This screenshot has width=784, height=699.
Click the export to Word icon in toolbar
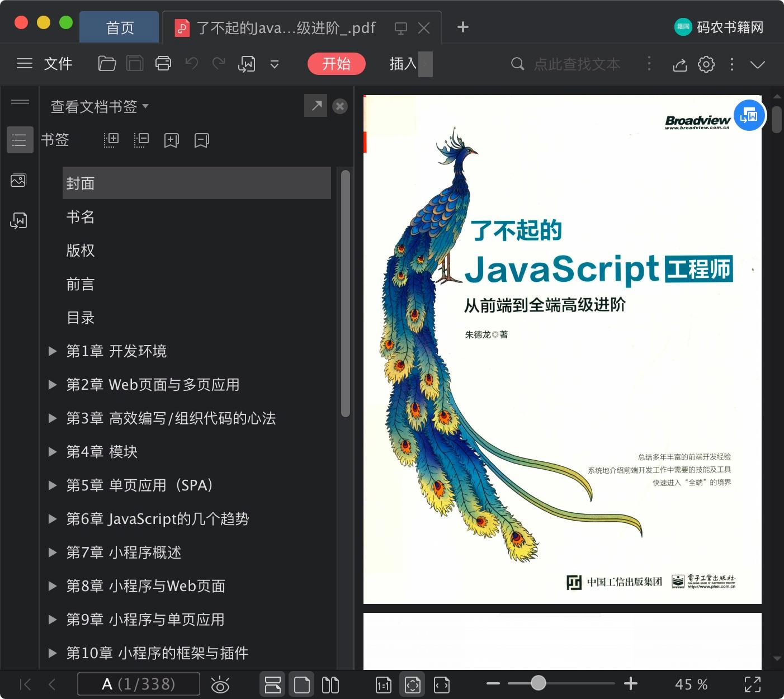[247, 64]
